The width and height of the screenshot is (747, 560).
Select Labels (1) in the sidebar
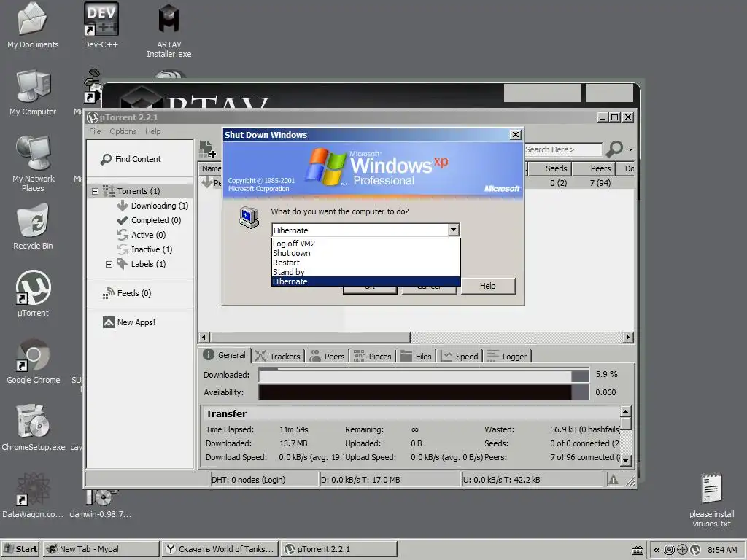pyautogui.click(x=142, y=264)
